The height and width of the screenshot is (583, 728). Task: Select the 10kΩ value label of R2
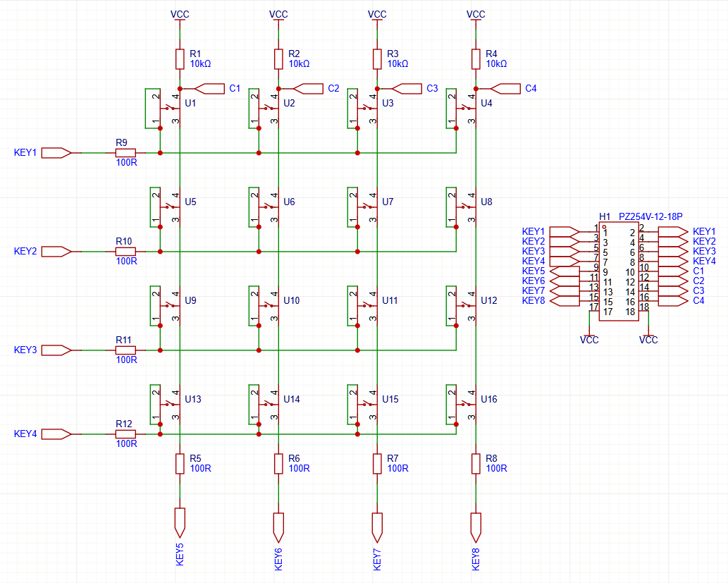pyautogui.click(x=299, y=63)
